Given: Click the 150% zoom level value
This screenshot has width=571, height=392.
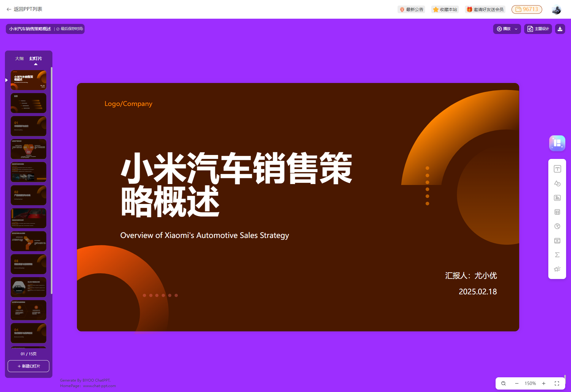Looking at the screenshot, I should [530, 383].
